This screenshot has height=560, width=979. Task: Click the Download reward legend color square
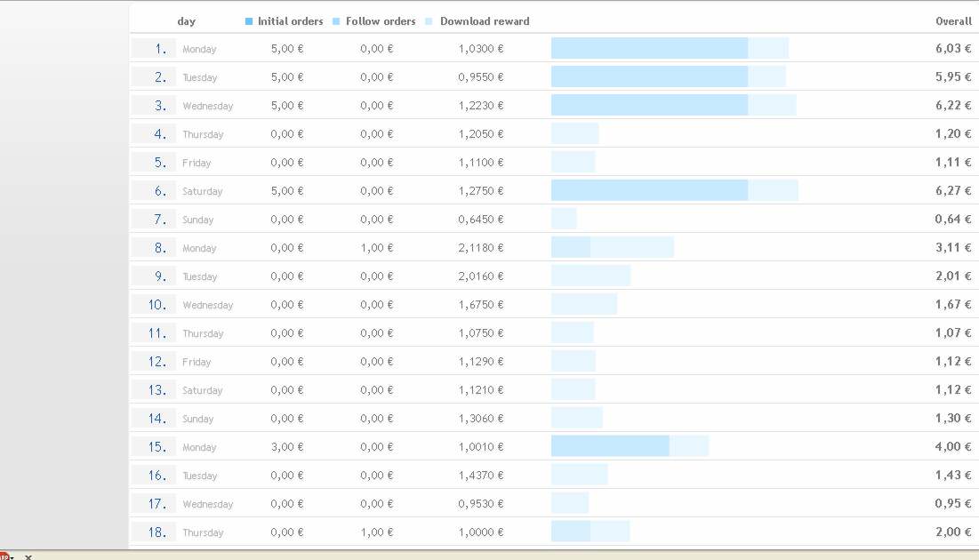pyautogui.click(x=430, y=21)
